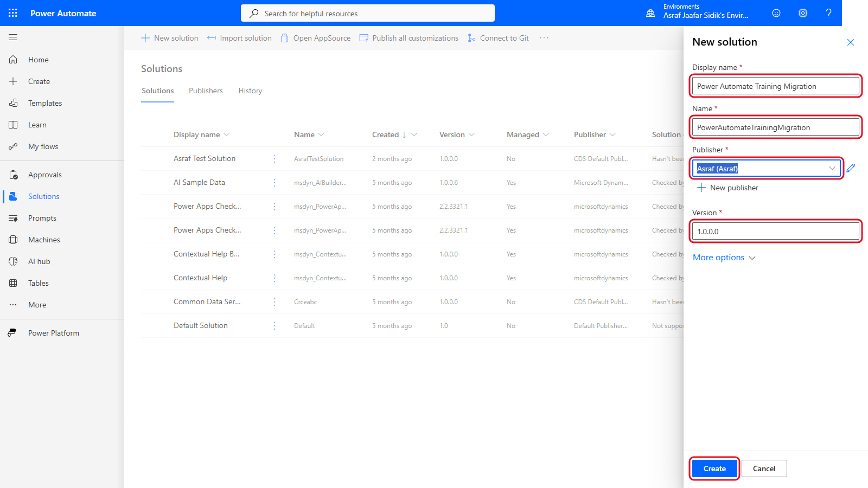Viewport: 868px width, 488px height.
Task: Click the edit publisher pencil icon
Action: pyautogui.click(x=851, y=168)
